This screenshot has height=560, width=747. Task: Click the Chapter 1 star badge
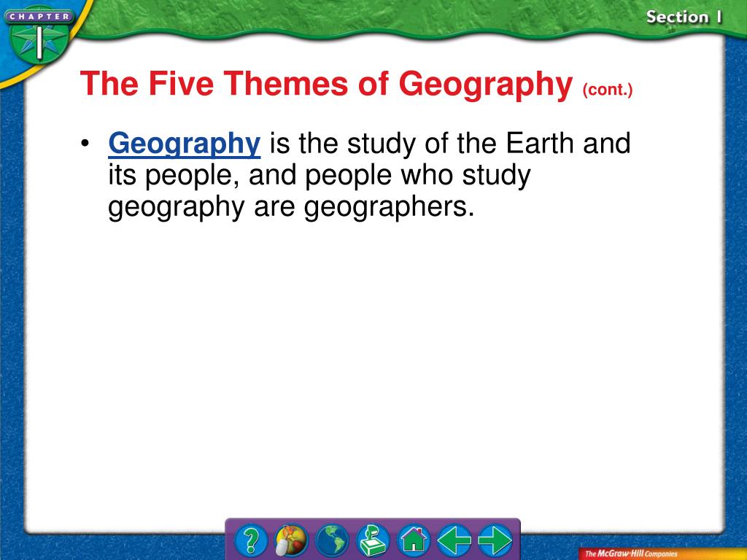click(x=38, y=36)
